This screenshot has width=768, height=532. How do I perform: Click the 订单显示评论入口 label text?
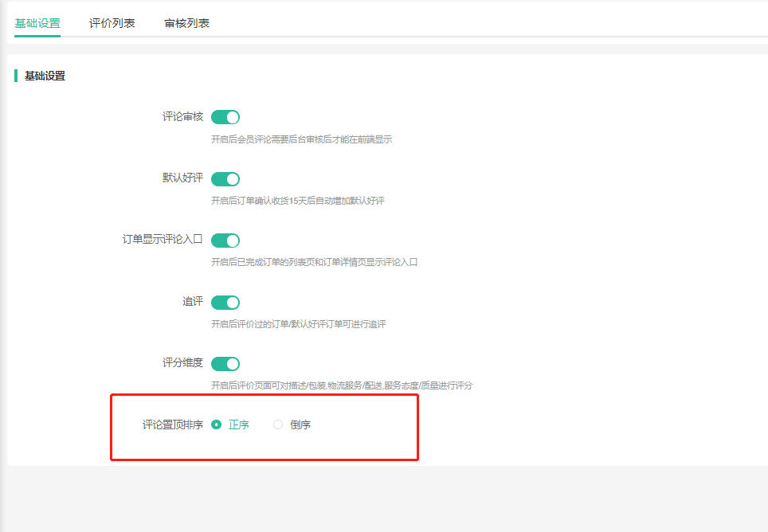coord(163,239)
